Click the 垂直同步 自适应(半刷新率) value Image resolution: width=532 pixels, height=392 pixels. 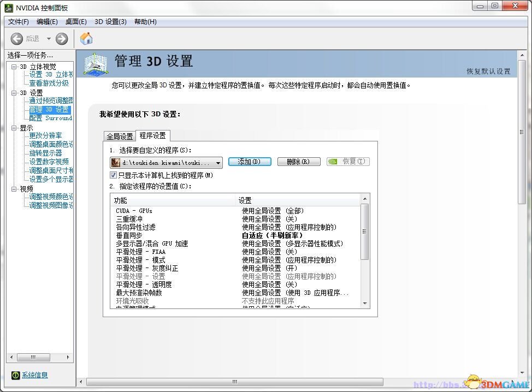tap(272, 236)
